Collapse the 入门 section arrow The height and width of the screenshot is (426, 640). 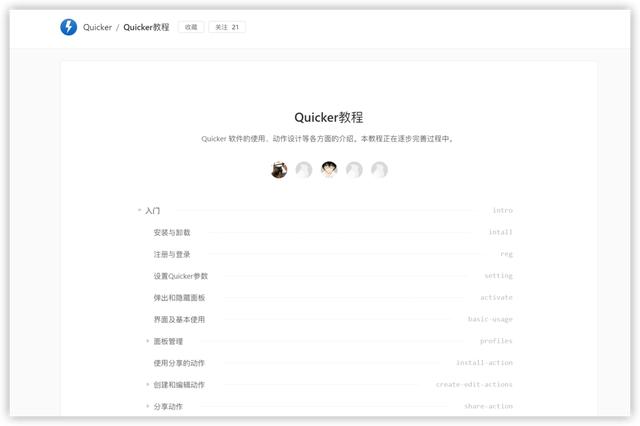tap(139, 210)
